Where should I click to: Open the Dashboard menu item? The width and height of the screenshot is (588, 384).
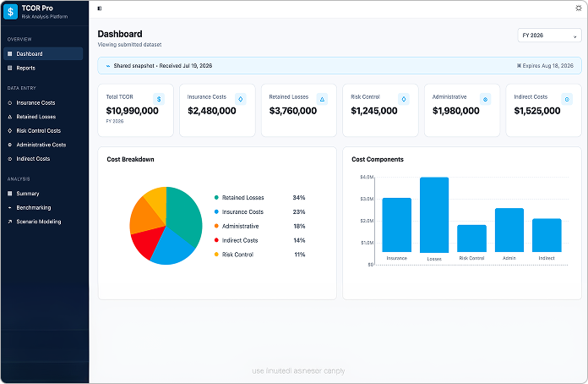43,53
